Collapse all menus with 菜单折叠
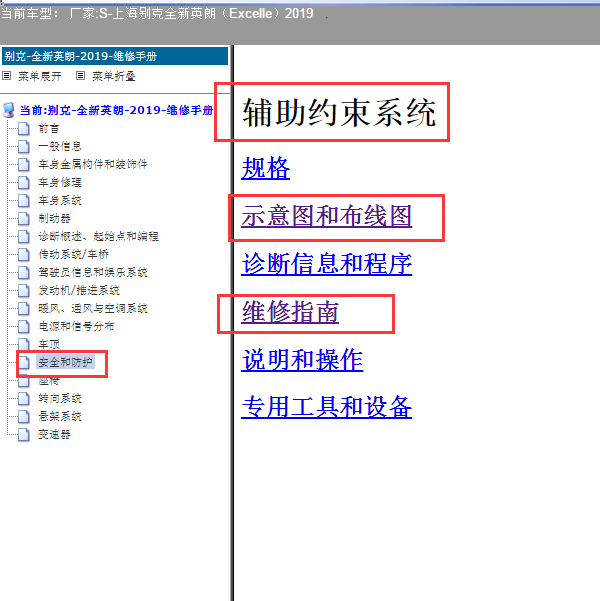Screen dimensions: 600x601 click(x=113, y=76)
